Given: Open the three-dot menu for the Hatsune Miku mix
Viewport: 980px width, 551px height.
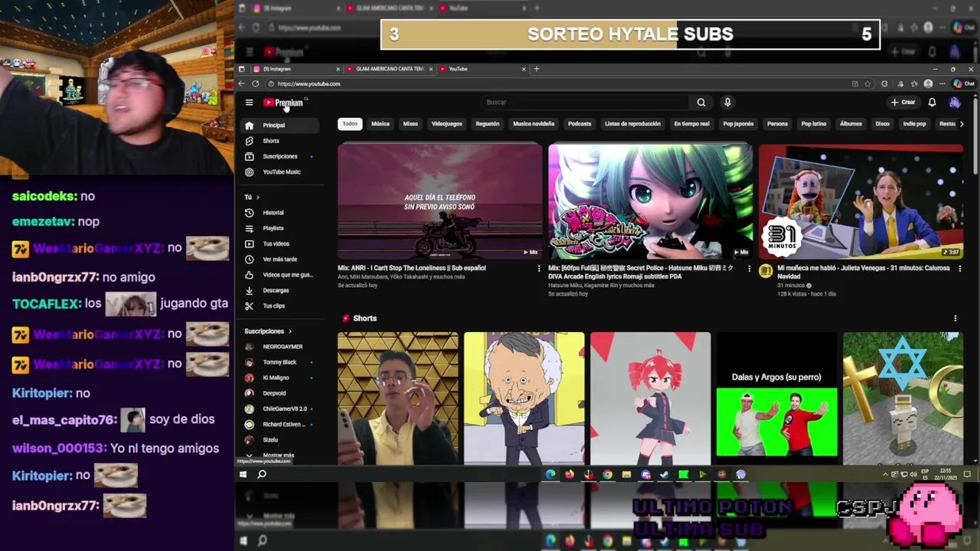Looking at the screenshot, I should [749, 269].
